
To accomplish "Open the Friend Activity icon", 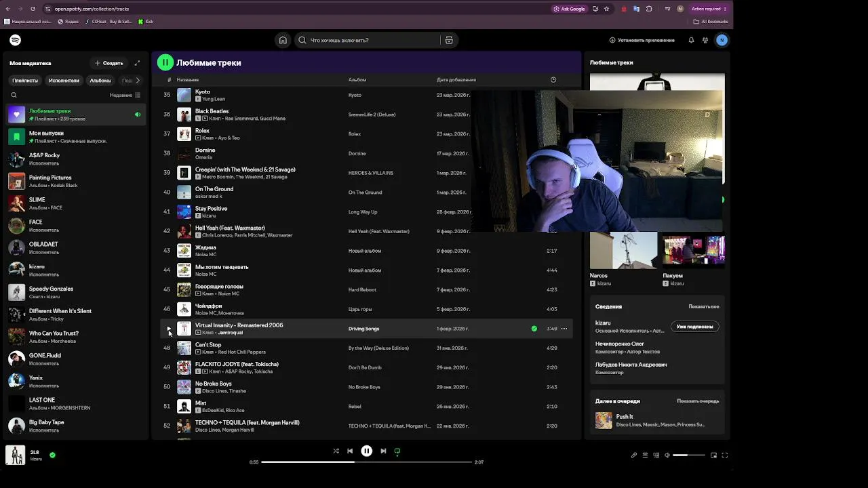I will point(705,40).
